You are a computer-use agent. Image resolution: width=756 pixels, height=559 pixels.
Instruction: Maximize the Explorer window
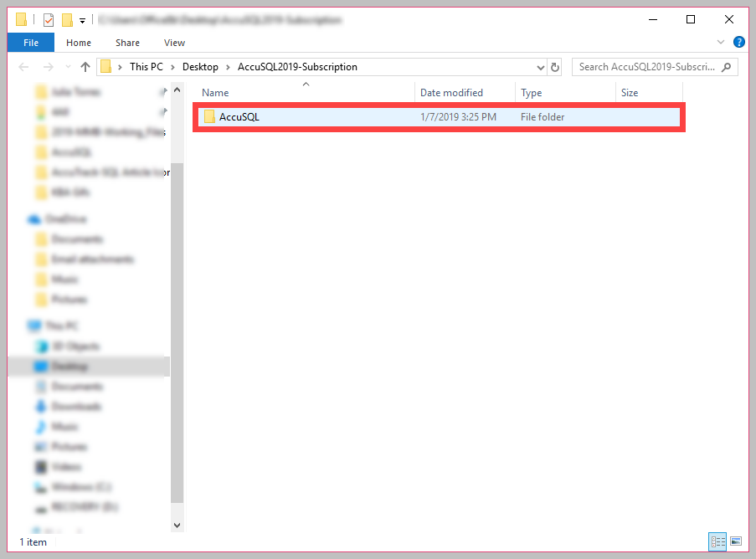pyautogui.click(x=691, y=19)
